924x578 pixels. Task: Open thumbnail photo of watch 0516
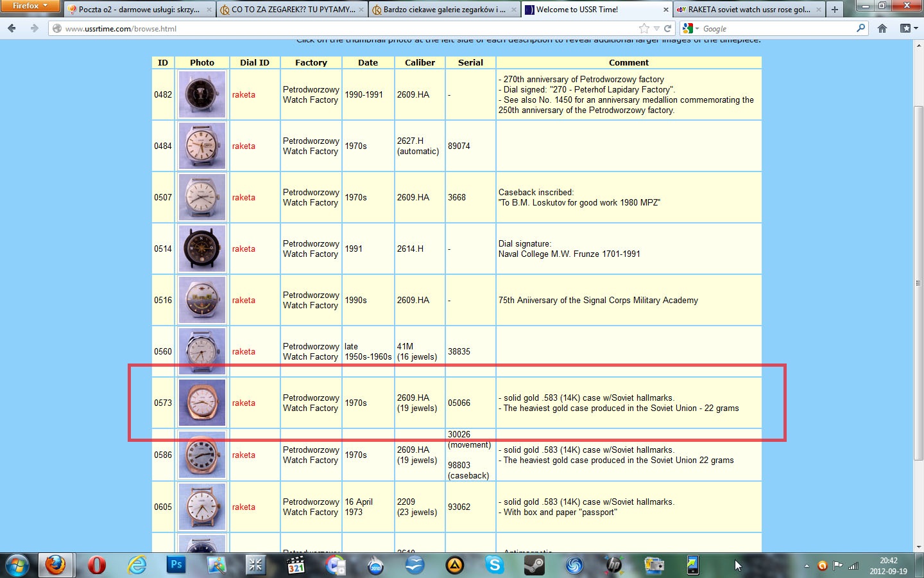(x=202, y=300)
